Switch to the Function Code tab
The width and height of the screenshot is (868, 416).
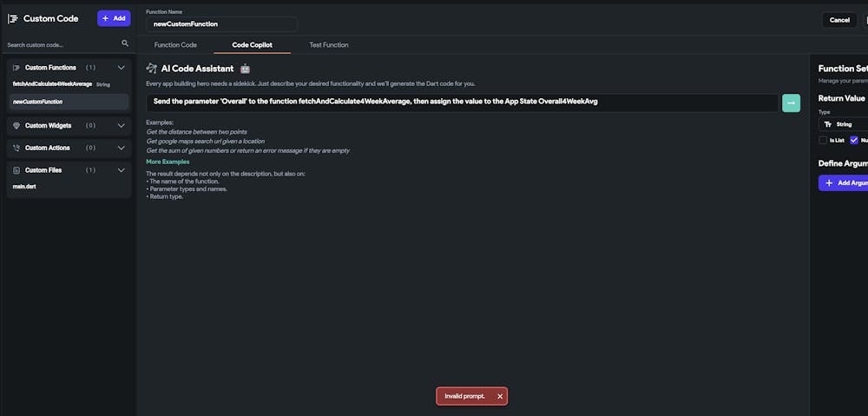tap(175, 45)
